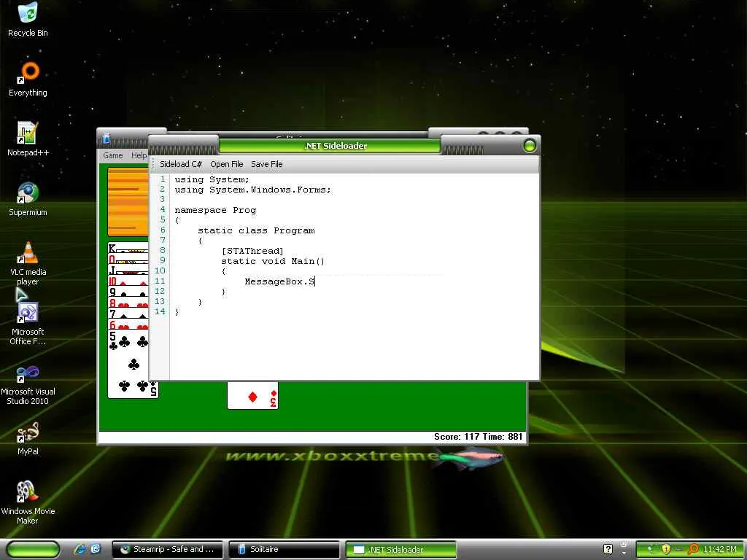Screen dimensions: 747x560
Task: Click the Solitaire deck card back
Action: [x=128, y=202]
